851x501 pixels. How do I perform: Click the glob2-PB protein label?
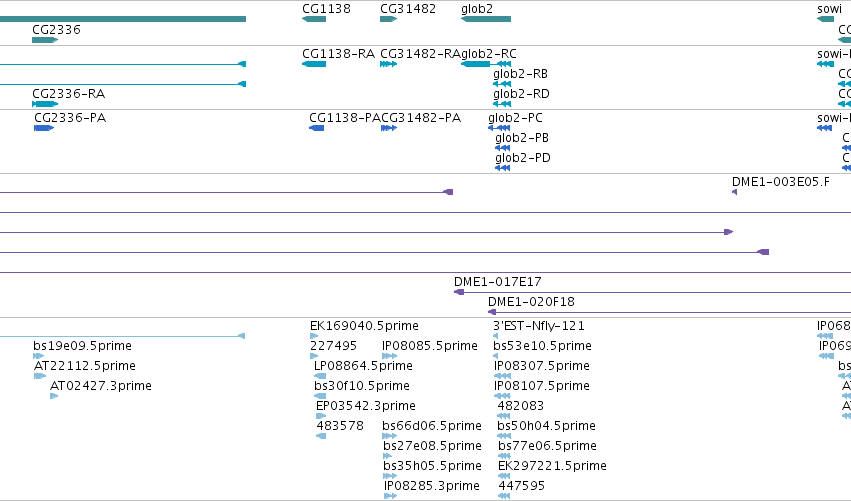click(522, 138)
